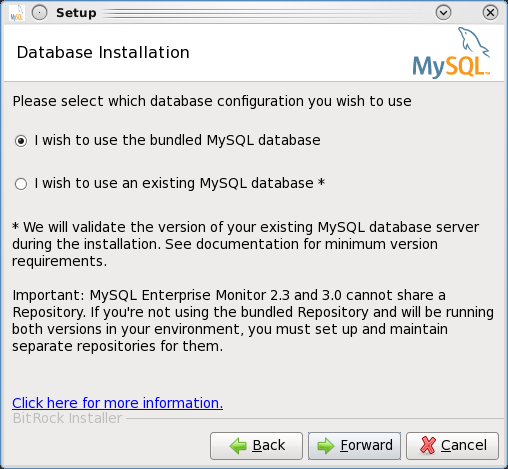Image resolution: width=508 pixels, height=469 pixels.
Task: Open the round window menu button
Action: point(39,13)
